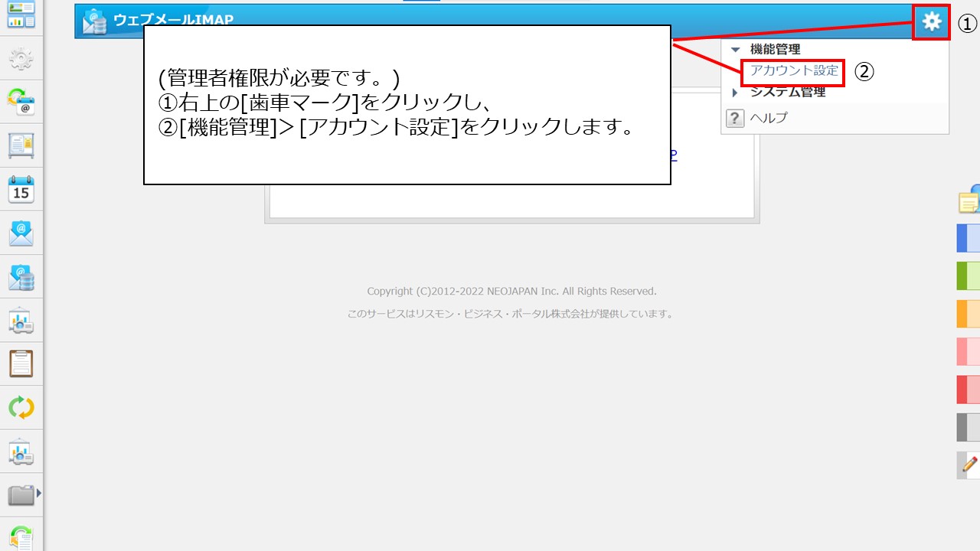The image size is (980, 551).
Task: Open the ヘルプ menu entry
Action: (769, 118)
